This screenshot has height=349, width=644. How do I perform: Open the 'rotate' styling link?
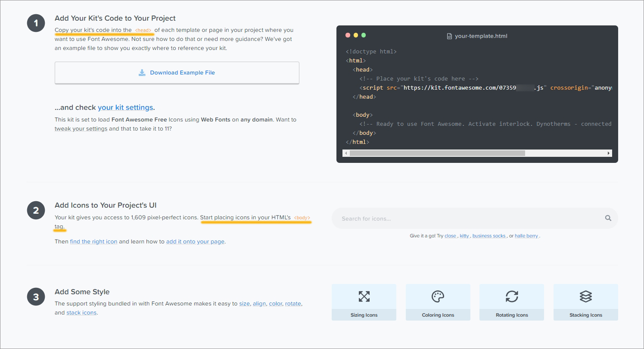pos(293,304)
